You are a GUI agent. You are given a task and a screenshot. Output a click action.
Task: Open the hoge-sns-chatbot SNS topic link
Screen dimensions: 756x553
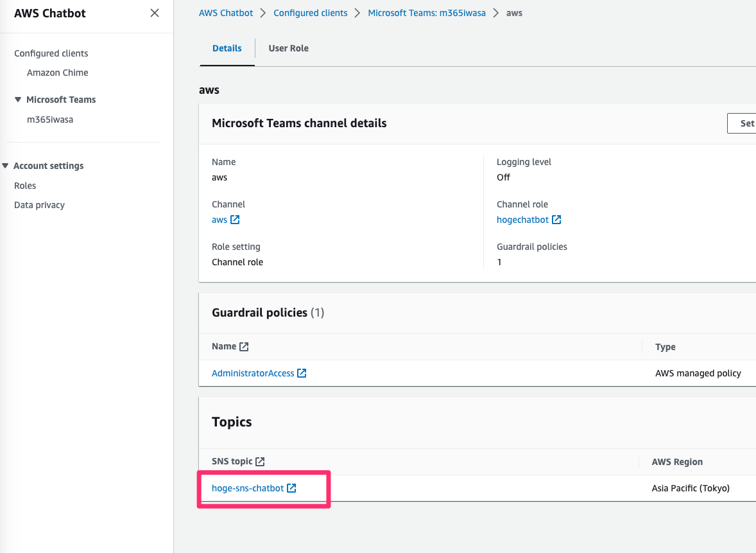[248, 488]
